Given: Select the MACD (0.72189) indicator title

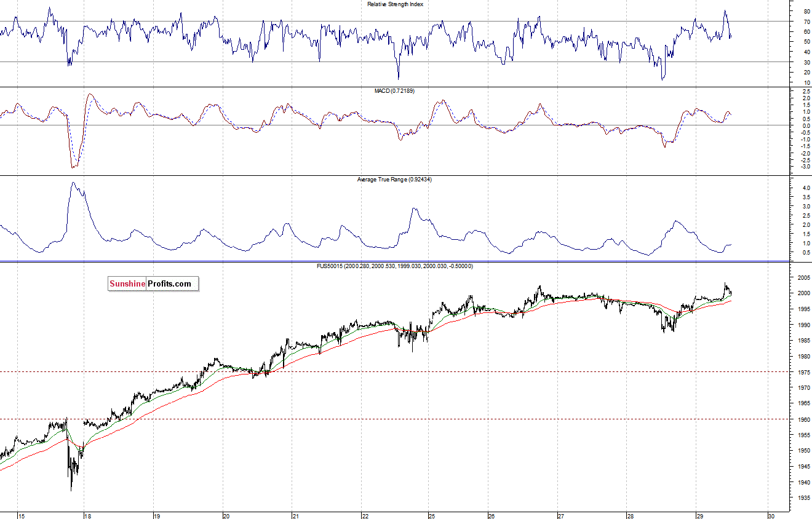Looking at the screenshot, I should [x=395, y=91].
